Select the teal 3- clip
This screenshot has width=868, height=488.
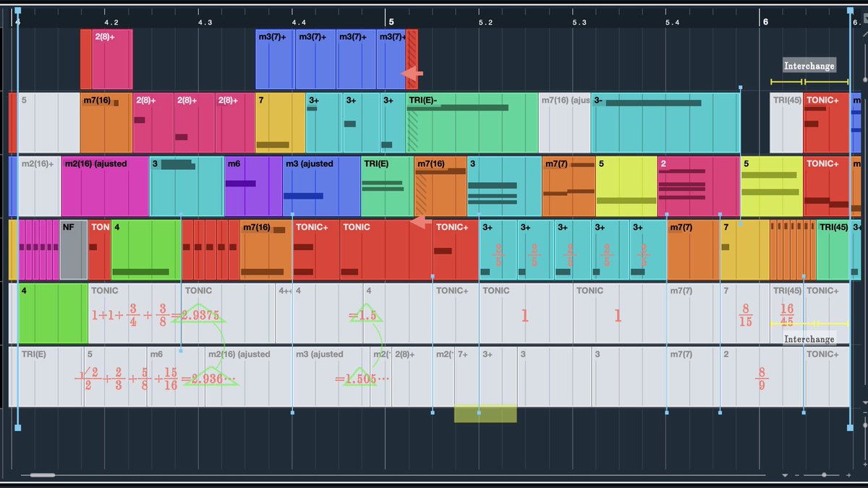coord(665,123)
